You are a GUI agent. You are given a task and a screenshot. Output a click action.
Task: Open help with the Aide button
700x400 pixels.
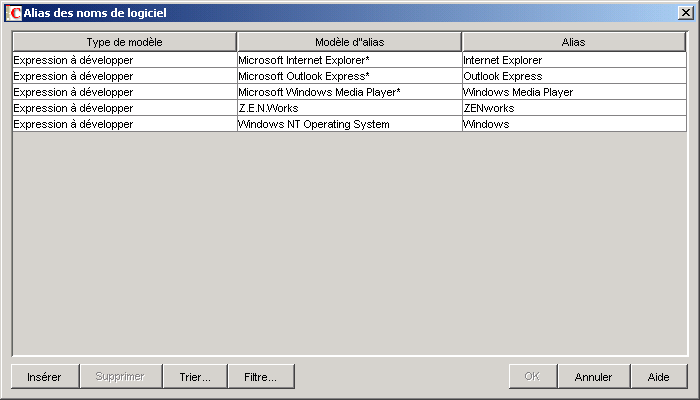click(659, 377)
